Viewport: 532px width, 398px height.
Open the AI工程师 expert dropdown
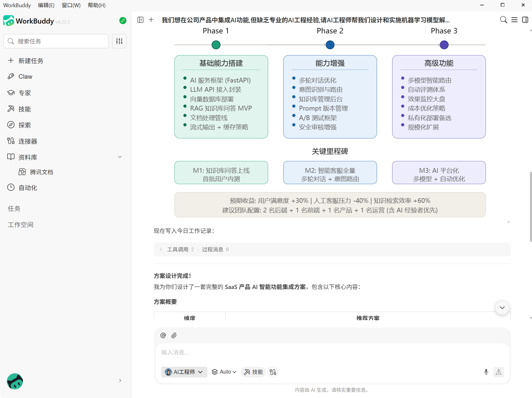pyautogui.click(x=184, y=372)
